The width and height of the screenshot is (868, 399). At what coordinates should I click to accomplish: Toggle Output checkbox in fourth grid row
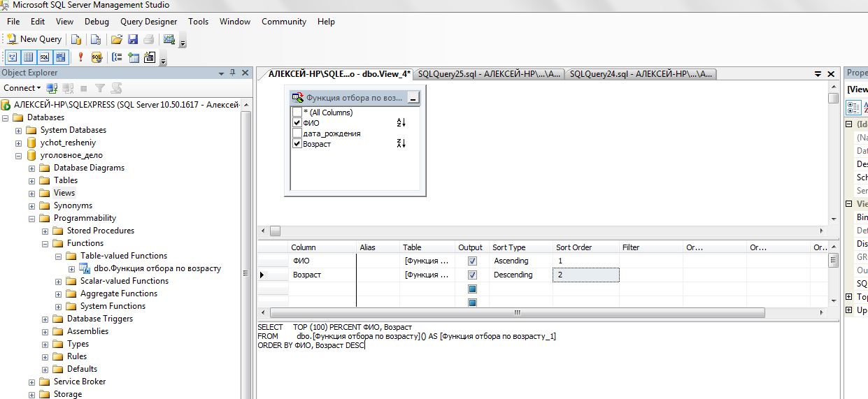pos(472,303)
